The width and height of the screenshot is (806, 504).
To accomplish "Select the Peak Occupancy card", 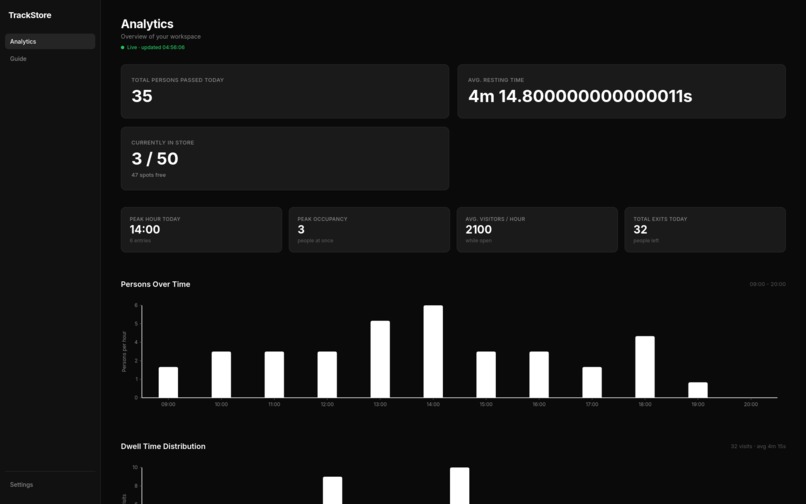I will [x=369, y=230].
